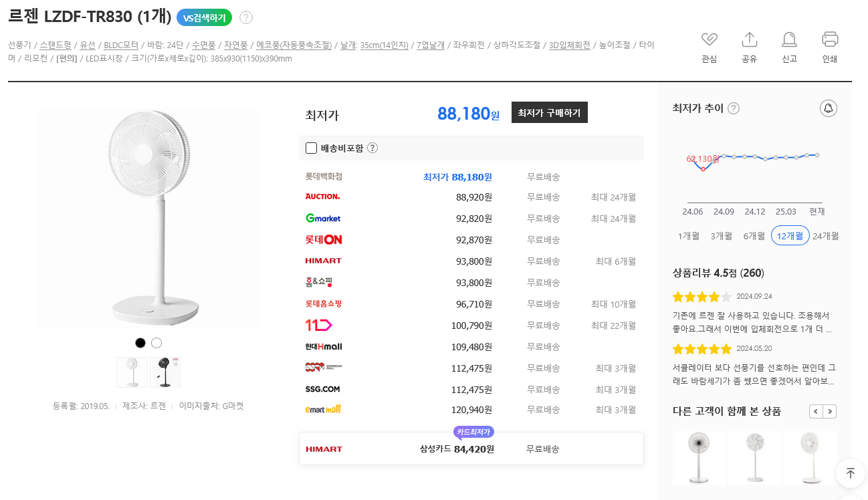Click the heart 관심 wishlist icon
The height and width of the screenshot is (500, 868).
709,39
